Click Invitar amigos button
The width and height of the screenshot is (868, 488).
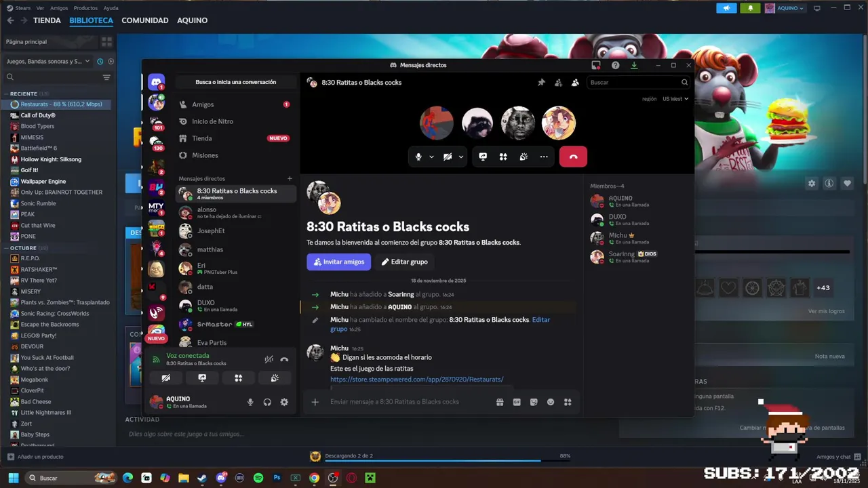338,262
